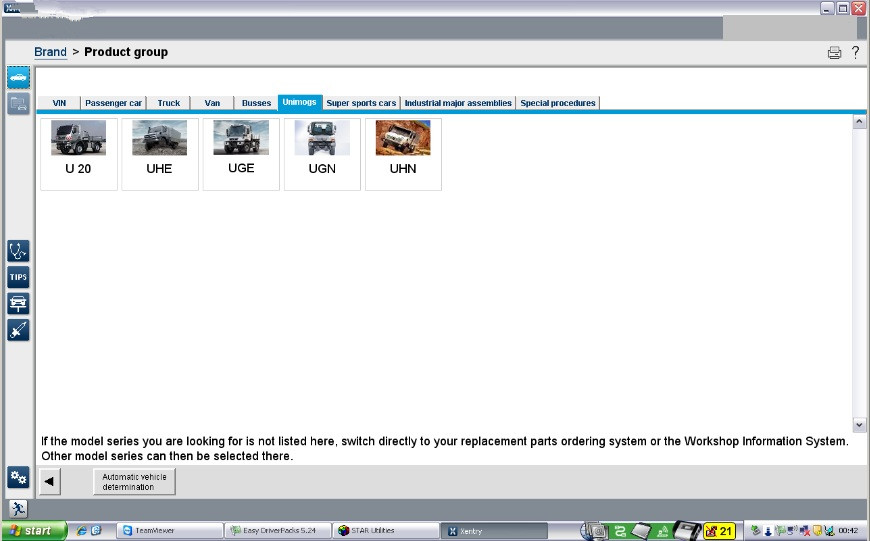870x541 pixels.
Task: Select the UHN model series tile
Action: [x=403, y=154]
